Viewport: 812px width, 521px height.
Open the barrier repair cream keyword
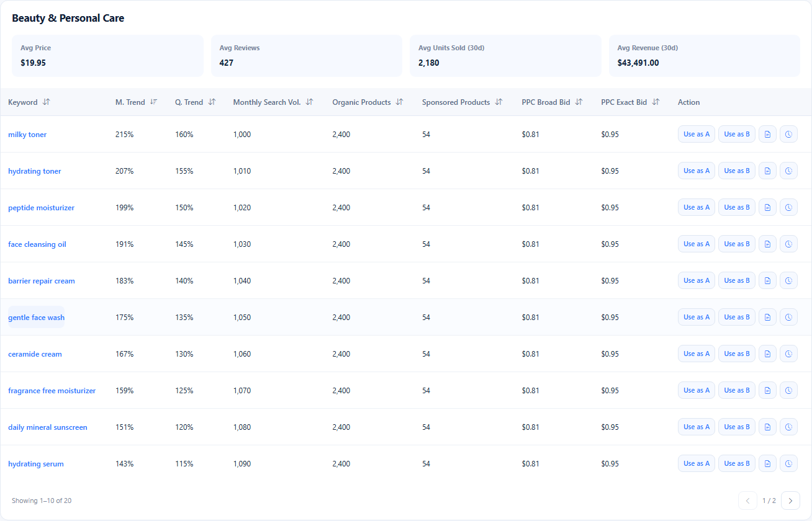click(42, 281)
